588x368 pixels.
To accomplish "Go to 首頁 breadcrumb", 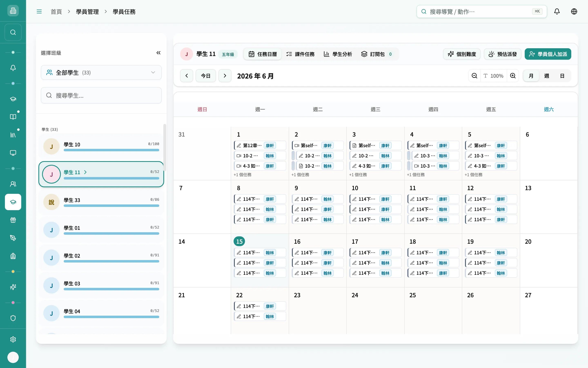I will pos(56,11).
